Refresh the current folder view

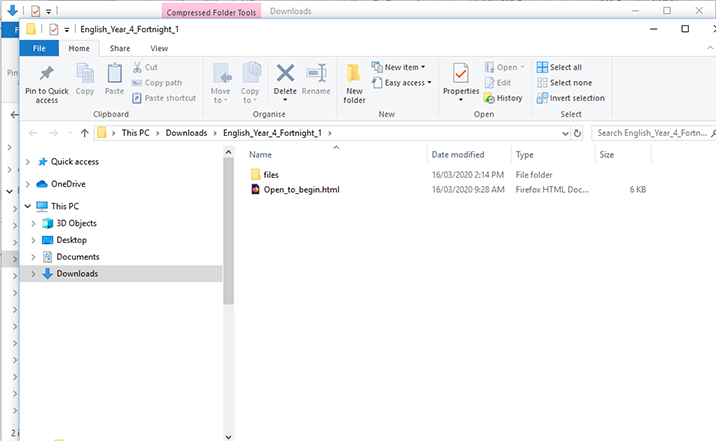tap(577, 133)
